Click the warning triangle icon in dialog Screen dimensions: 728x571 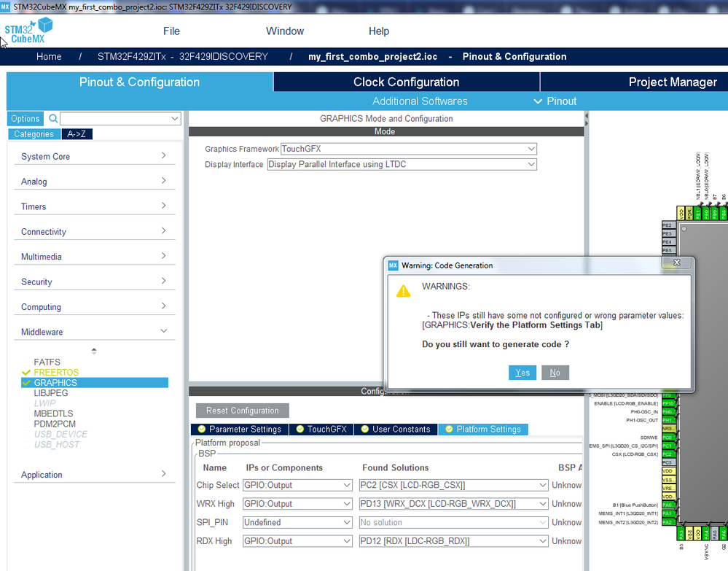(x=404, y=291)
